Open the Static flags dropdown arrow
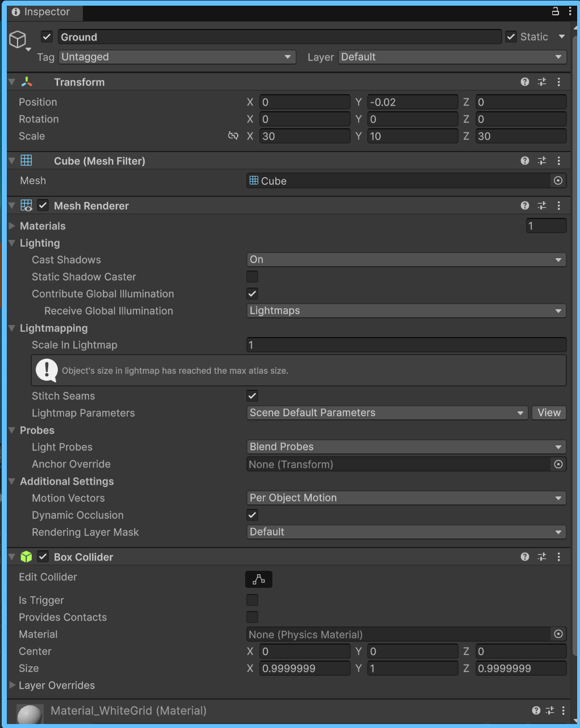This screenshot has width=580, height=728. point(562,37)
